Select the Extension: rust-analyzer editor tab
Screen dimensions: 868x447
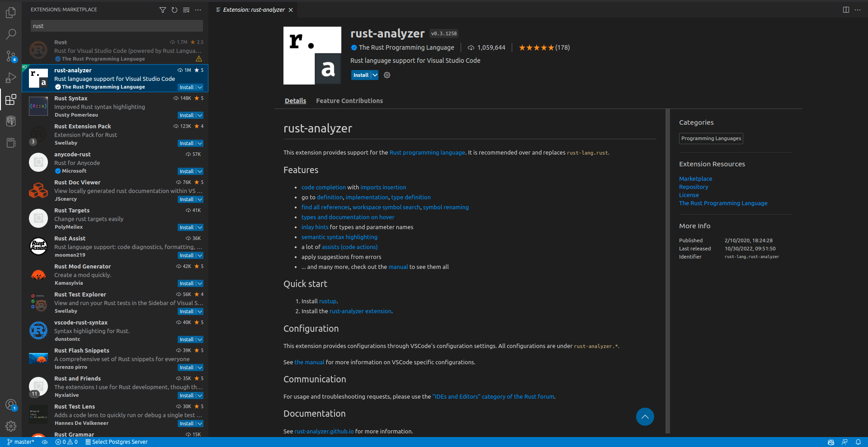[254, 10]
